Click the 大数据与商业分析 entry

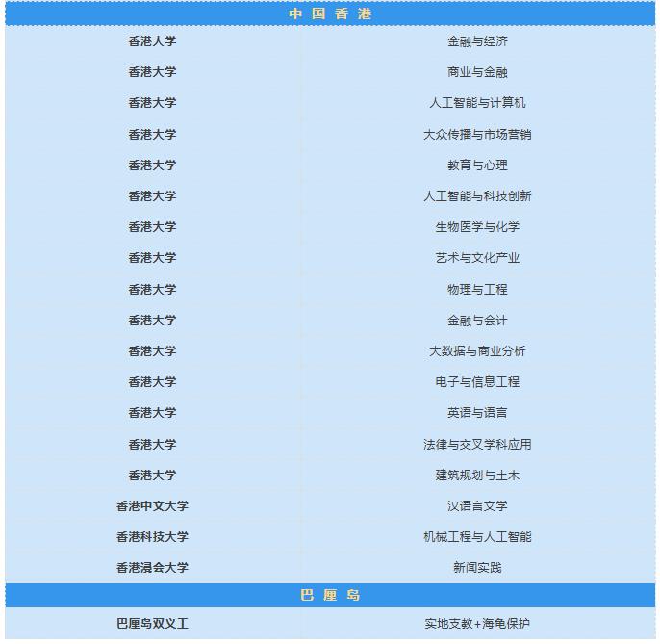pyautogui.click(x=477, y=351)
